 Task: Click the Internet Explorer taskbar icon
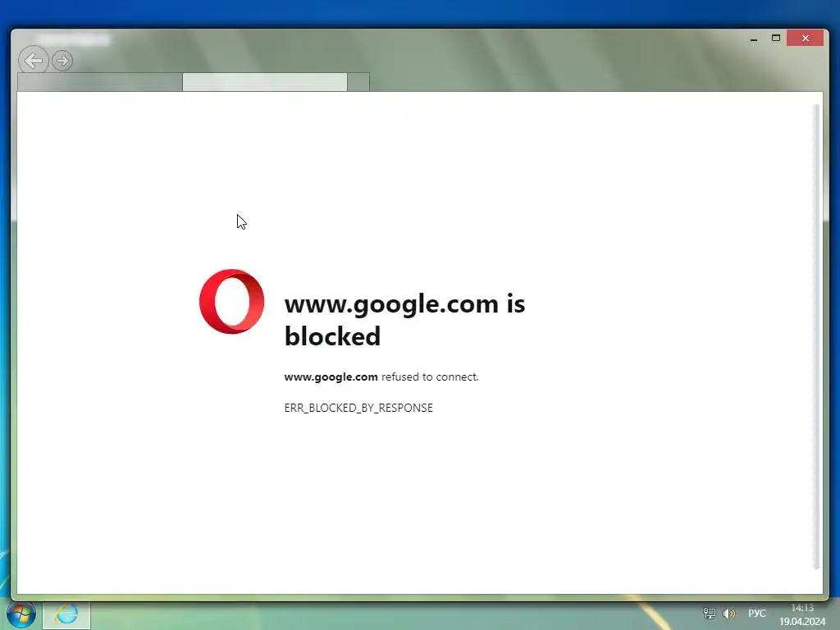(66, 614)
